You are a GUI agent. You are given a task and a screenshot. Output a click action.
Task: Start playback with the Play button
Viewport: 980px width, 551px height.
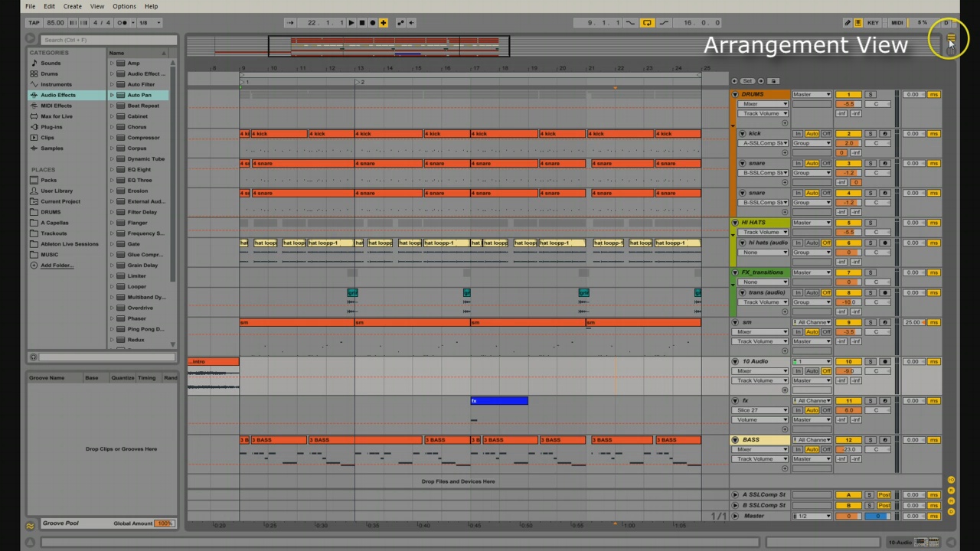point(351,23)
